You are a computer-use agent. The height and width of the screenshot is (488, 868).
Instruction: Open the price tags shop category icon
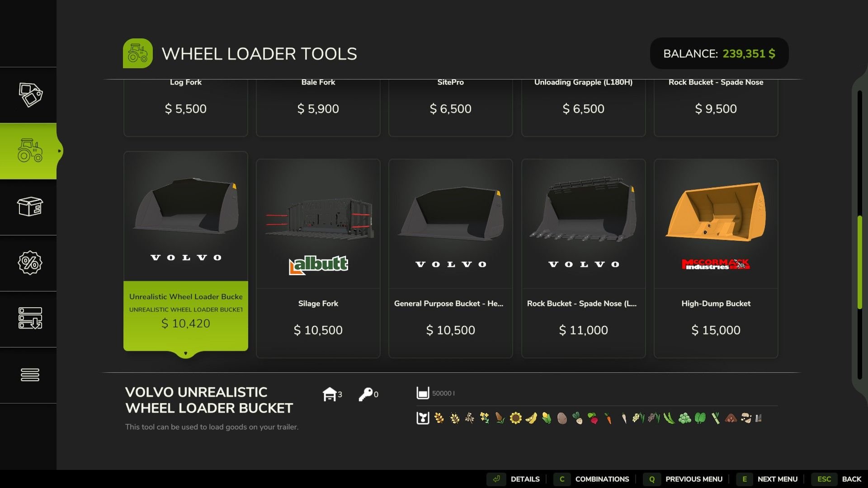pos(30,95)
